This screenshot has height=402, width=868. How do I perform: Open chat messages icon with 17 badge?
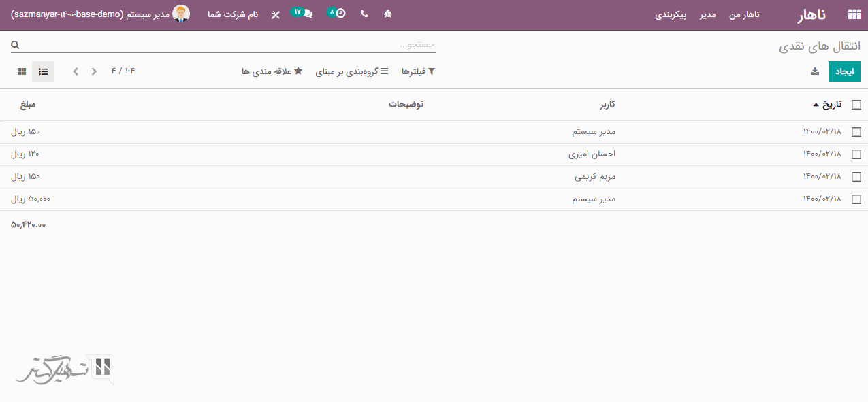pos(304,14)
